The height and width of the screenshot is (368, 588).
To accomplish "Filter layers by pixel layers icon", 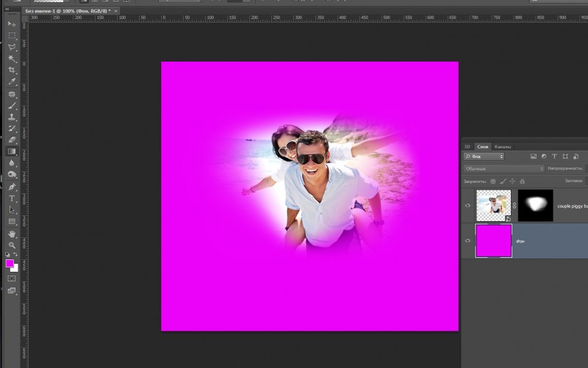I will tap(534, 156).
